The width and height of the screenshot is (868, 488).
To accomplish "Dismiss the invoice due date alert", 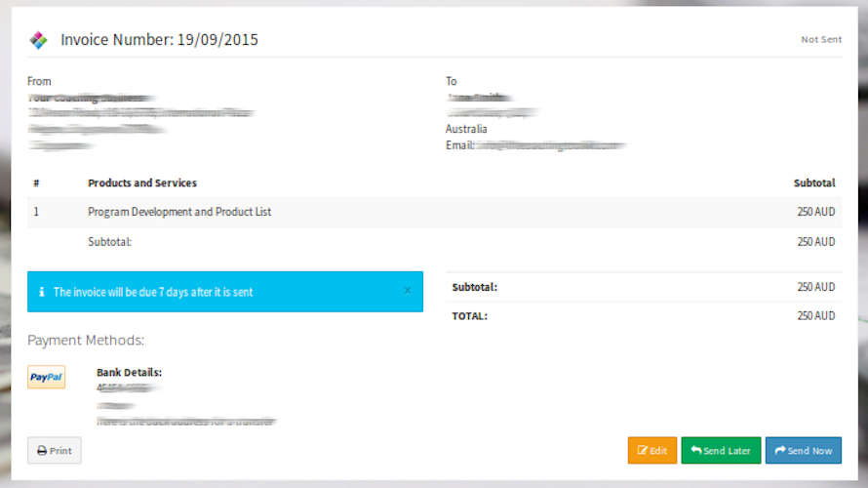I will pyautogui.click(x=408, y=291).
